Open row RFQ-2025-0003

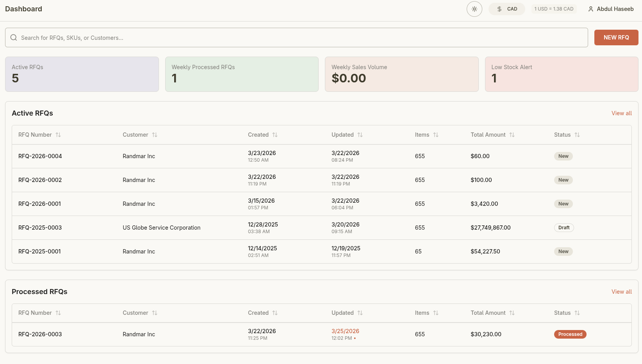[322, 228]
